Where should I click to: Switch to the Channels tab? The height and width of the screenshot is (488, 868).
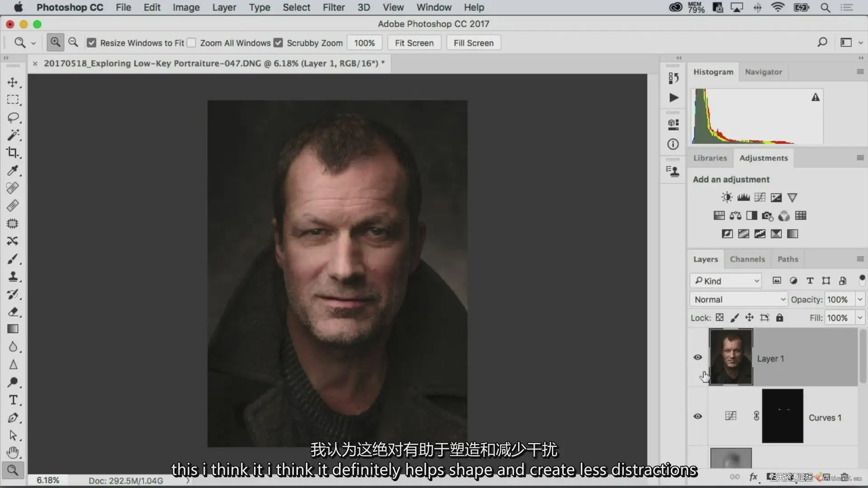[x=747, y=259]
